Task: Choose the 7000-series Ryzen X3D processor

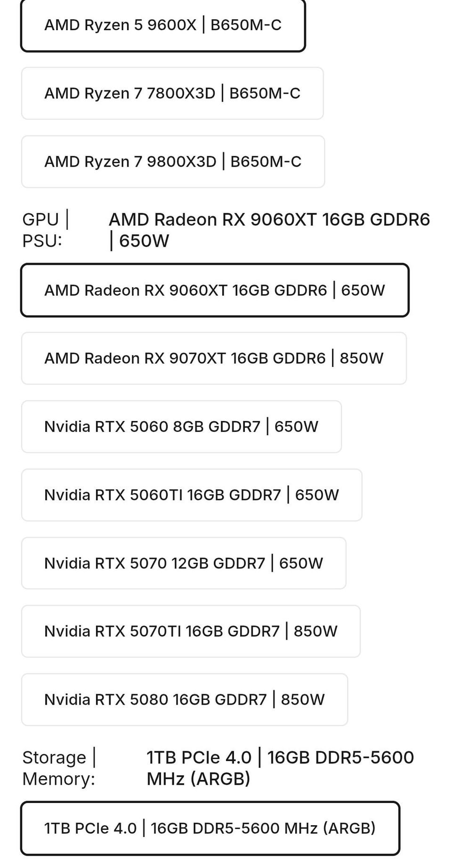Action: [x=172, y=93]
